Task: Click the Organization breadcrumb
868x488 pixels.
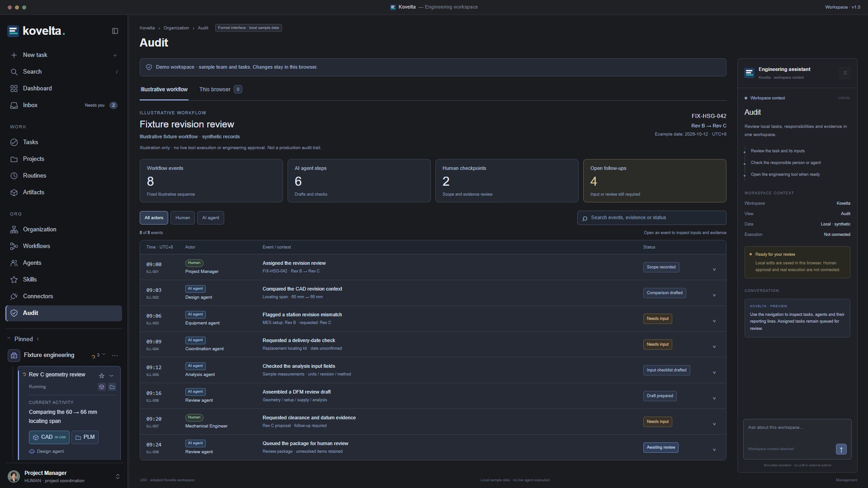Action: pos(176,28)
